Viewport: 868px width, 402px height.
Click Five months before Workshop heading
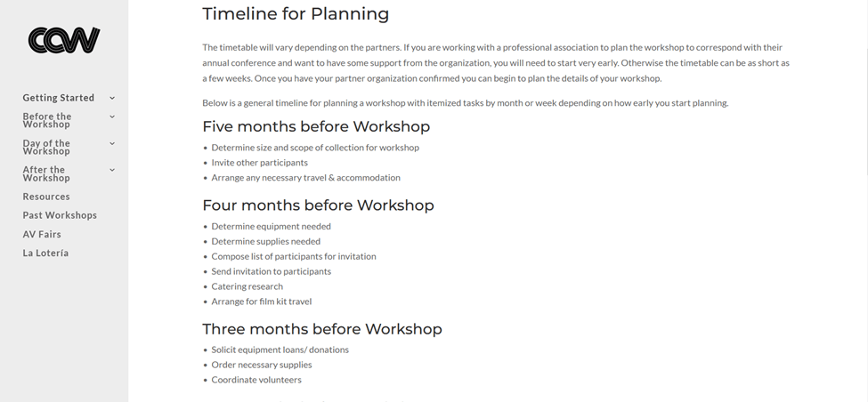click(x=316, y=126)
